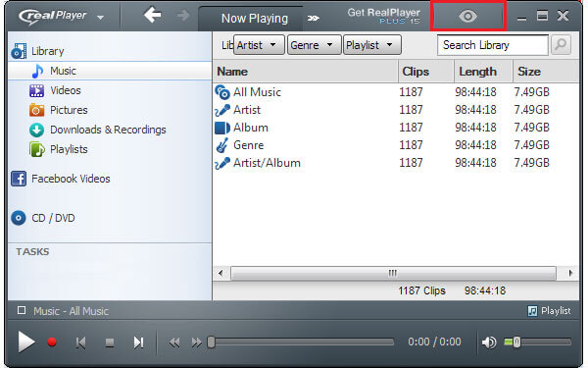Open the Genre filter dropdown
Image resolution: width=588 pixels, height=368 pixels.
coord(315,45)
